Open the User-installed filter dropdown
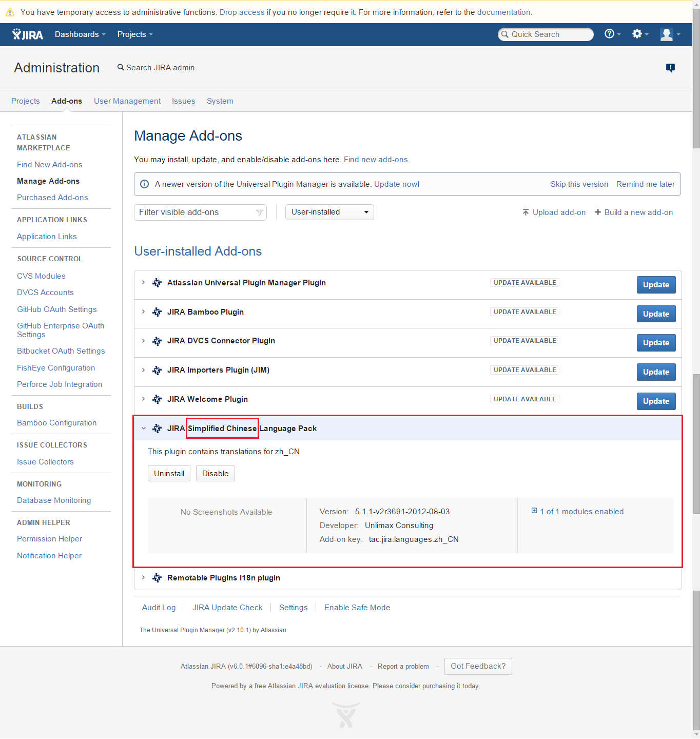The width and height of the screenshot is (700, 739). pyautogui.click(x=329, y=212)
